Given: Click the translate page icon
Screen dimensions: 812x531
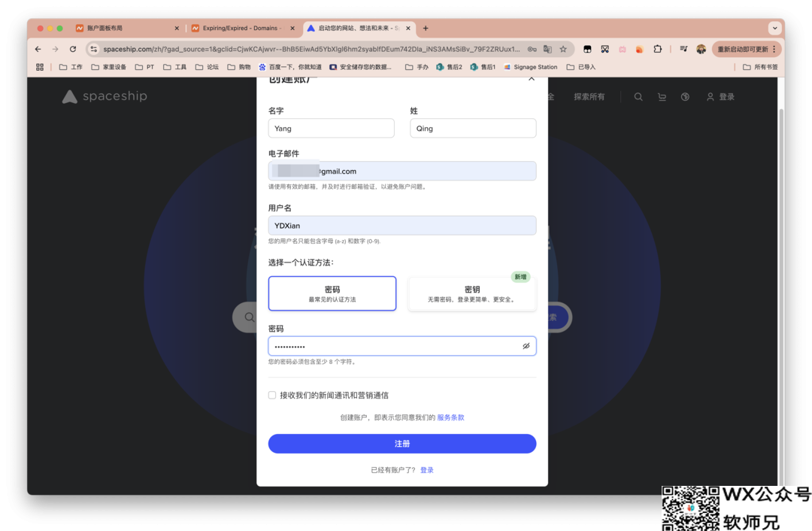Looking at the screenshot, I should tap(547, 49).
